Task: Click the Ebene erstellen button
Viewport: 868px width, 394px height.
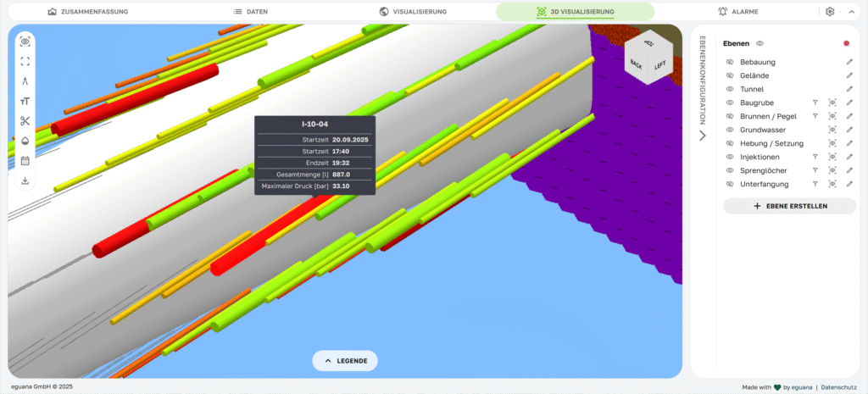Action: [789, 206]
